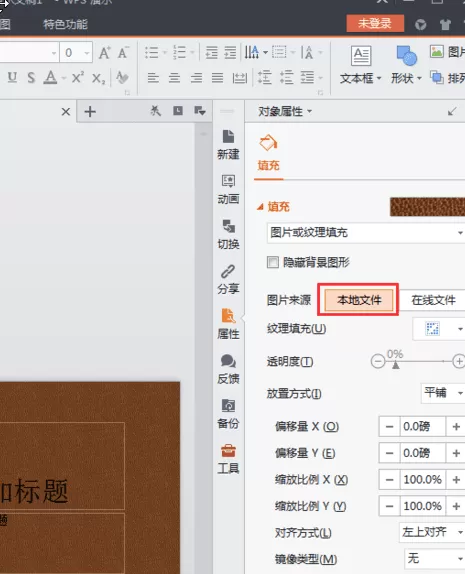Align text to the right

pos(196,78)
